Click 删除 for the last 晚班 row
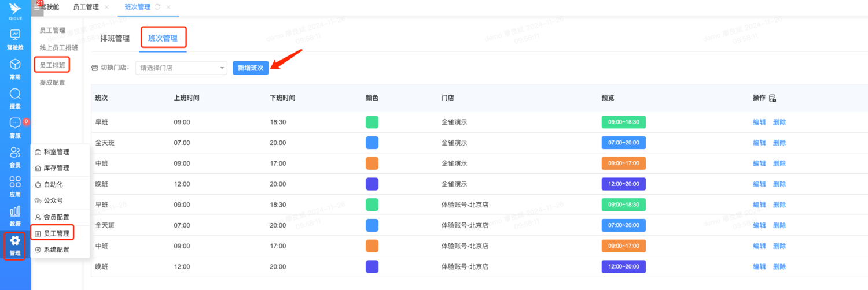Viewport: 868px width, 290px height. 779,267
